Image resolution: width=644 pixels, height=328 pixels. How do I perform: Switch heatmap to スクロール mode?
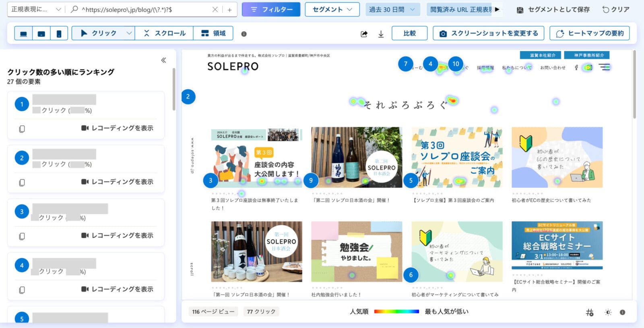click(164, 33)
